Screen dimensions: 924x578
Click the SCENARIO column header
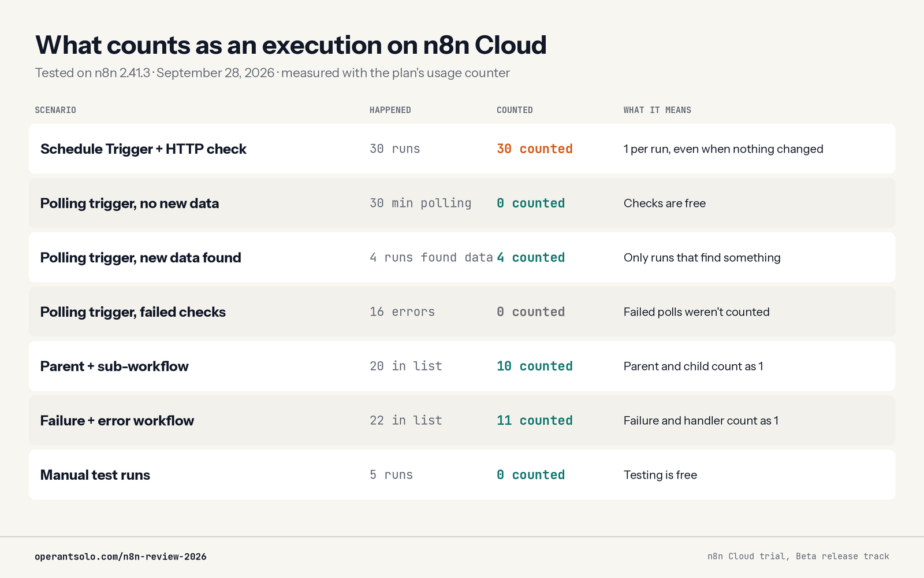pyautogui.click(x=55, y=110)
